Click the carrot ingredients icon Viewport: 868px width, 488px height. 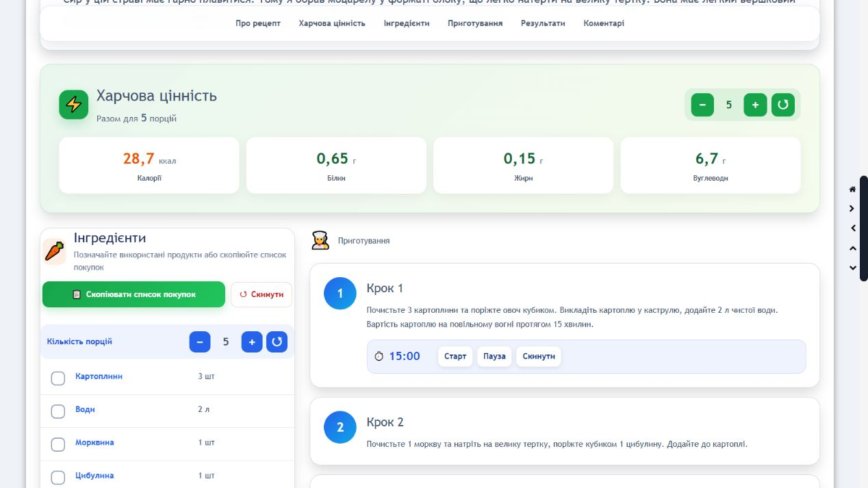point(54,251)
